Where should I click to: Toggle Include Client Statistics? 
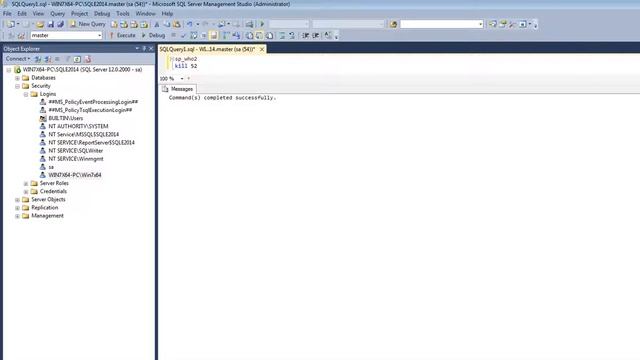pyautogui.click(x=236, y=36)
